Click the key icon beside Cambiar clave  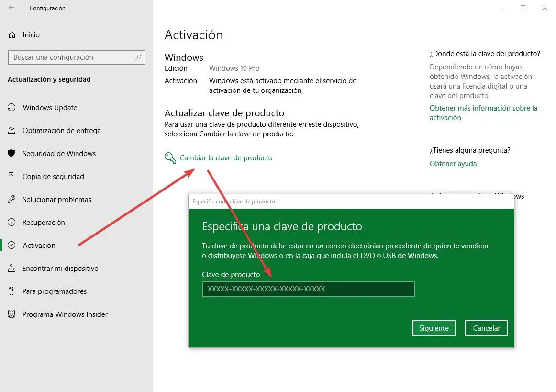(x=170, y=158)
